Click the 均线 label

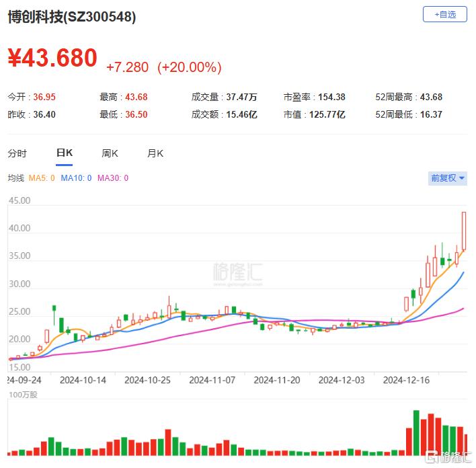(15, 178)
